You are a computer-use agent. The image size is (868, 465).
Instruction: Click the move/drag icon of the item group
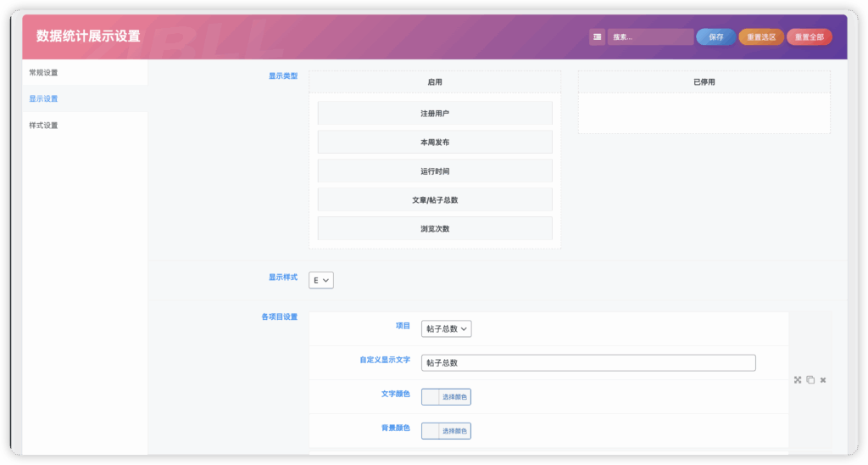(798, 380)
